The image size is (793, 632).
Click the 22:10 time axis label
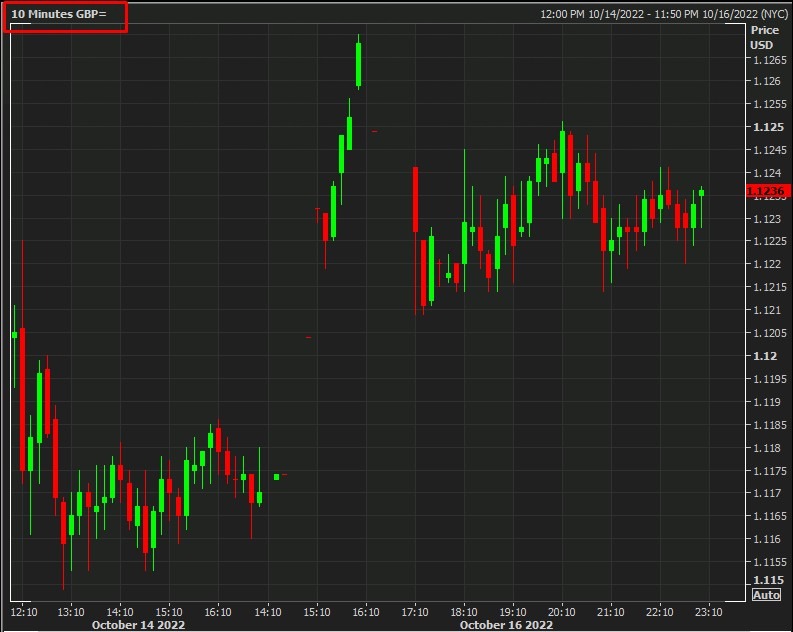coord(659,612)
